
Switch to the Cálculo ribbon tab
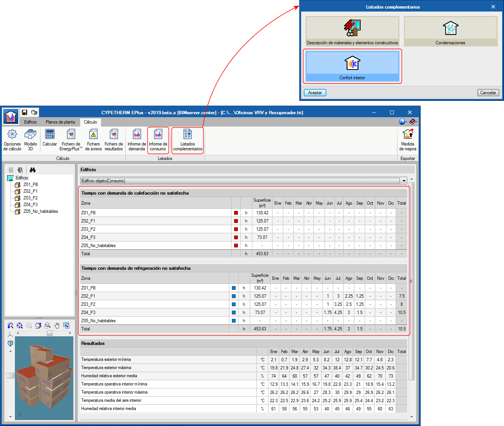(90, 122)
